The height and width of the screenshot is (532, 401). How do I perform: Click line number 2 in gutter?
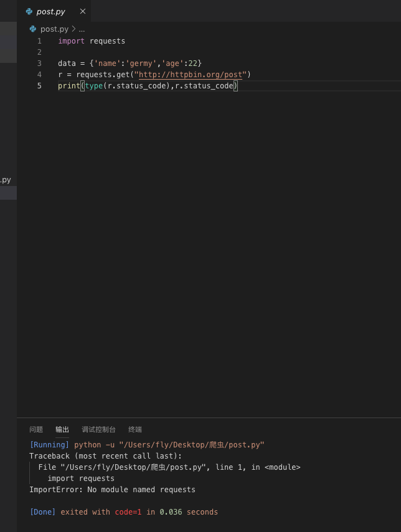(x=39, y=52)
